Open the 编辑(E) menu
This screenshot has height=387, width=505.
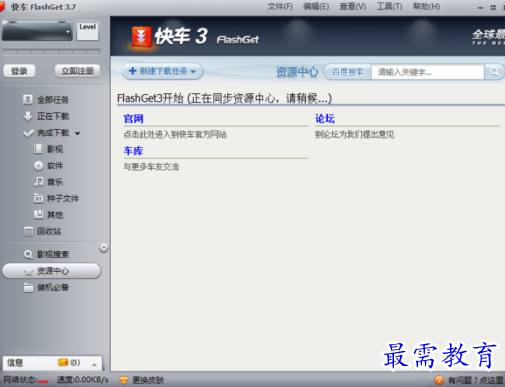316,6
